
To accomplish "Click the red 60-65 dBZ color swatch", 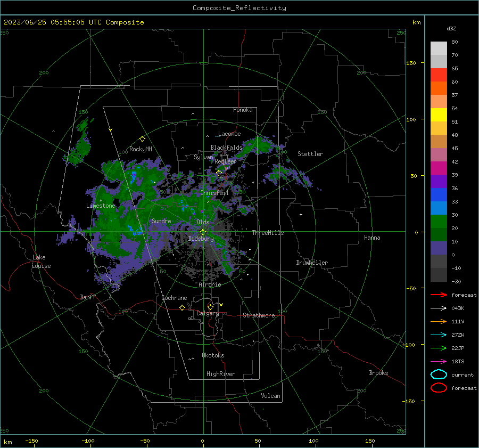I will coord(439,75).
